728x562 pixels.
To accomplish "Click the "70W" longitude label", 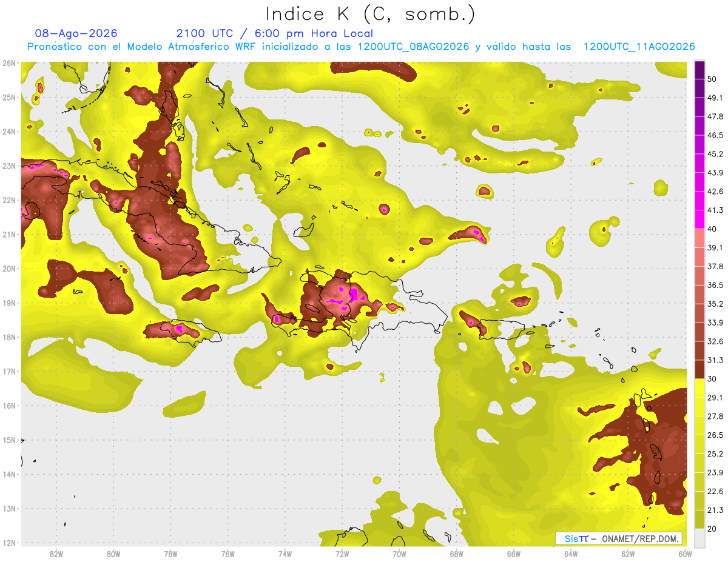I will tap(399, 554).
